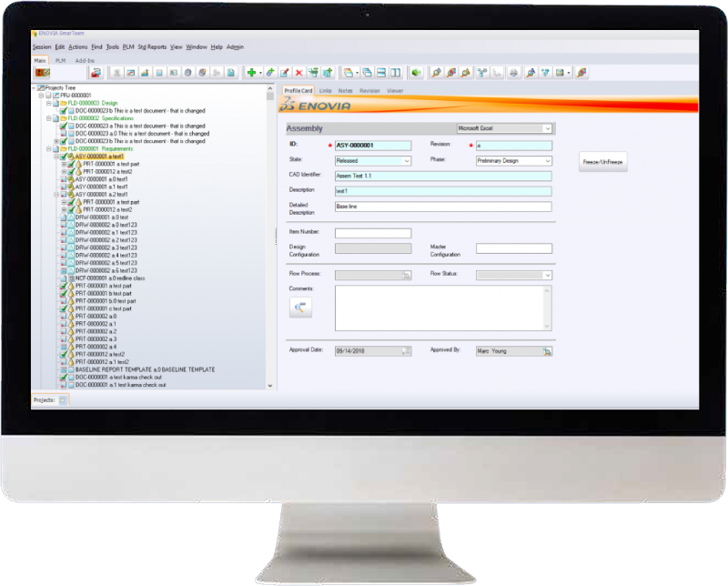Toggle the box left of PRJ-0000001
728x586 pixels.
[x=48, y=96]
